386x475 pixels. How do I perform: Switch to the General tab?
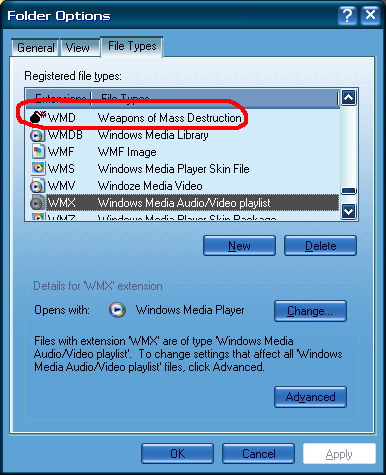pyautogui.click(x=35, y=48)
